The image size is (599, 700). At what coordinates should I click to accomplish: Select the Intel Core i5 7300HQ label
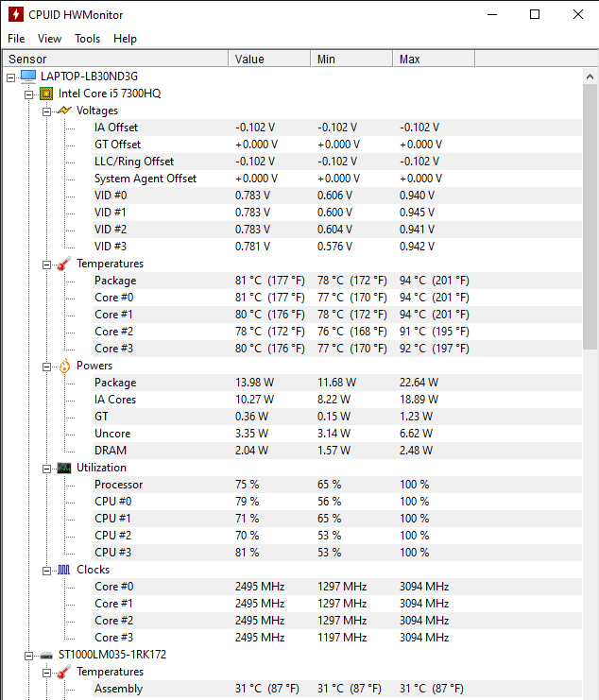110,94
